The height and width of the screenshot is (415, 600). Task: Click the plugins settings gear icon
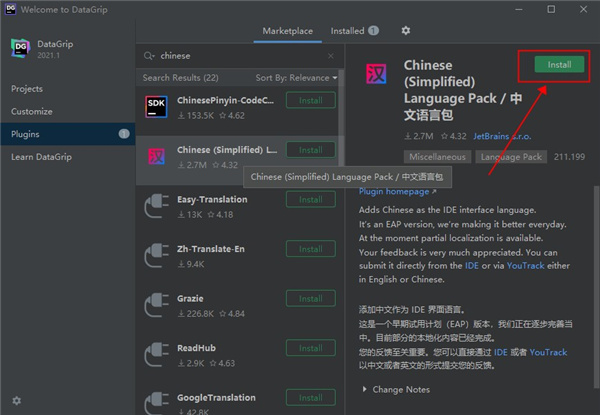(405, 31)
